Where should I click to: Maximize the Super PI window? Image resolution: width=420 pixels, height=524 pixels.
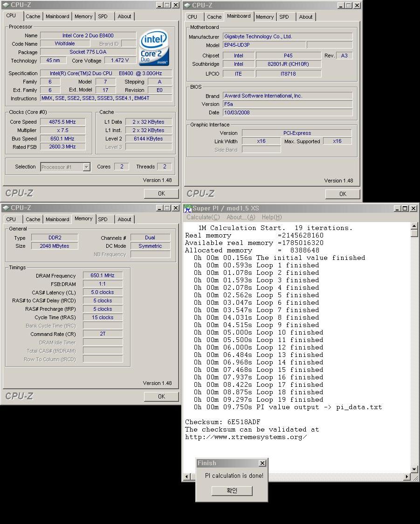pyautogui.click(x=405, y=209)
